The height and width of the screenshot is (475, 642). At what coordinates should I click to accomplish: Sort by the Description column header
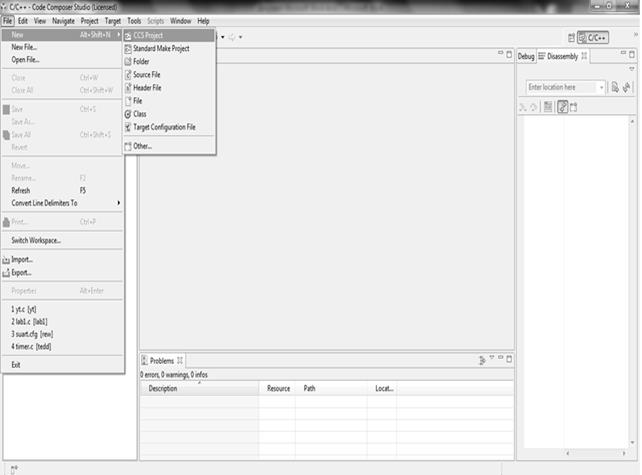(200, 389)
